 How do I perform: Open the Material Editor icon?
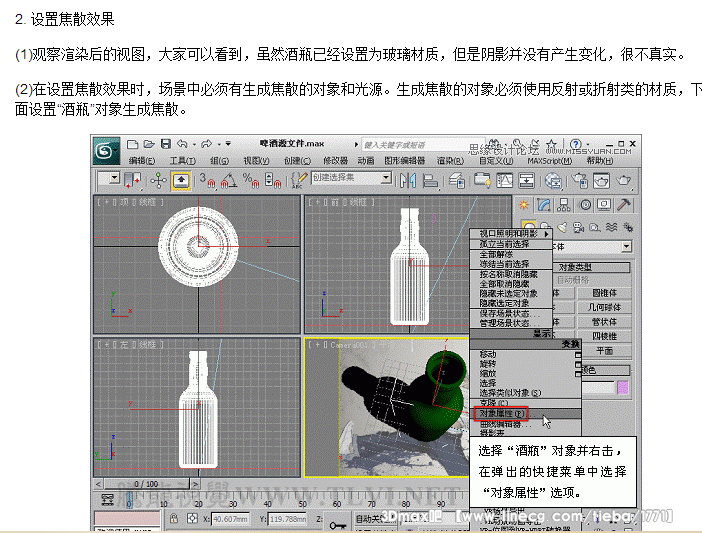553,181
